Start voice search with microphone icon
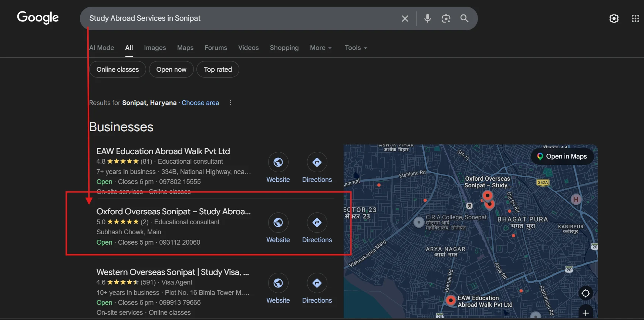Screen dimensions: 644x320 427,18
